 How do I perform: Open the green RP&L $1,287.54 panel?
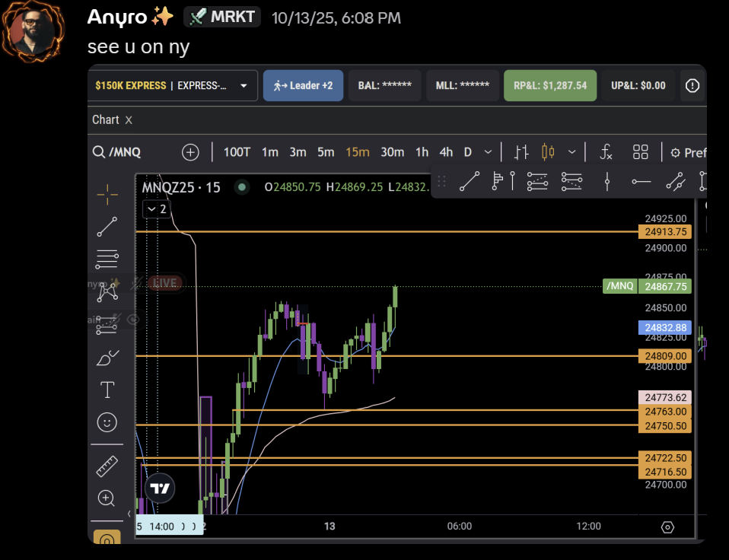[x=549, y=85]
